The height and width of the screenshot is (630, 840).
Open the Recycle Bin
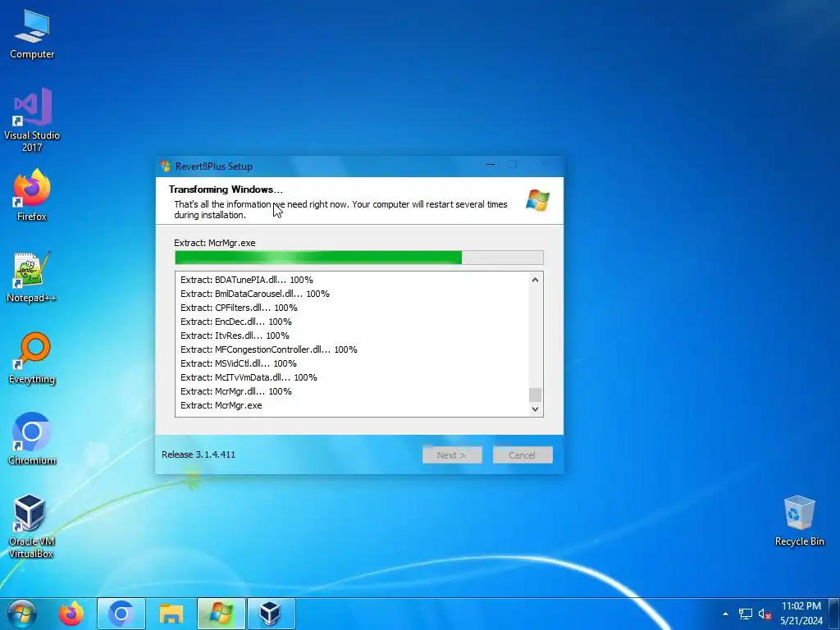pyautogui.click(x=799, y=521)
